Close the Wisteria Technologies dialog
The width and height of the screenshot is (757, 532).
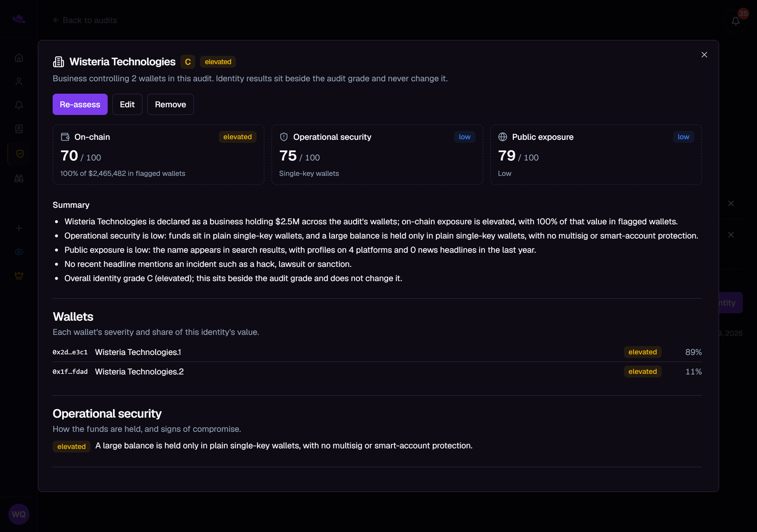point(704,55)
